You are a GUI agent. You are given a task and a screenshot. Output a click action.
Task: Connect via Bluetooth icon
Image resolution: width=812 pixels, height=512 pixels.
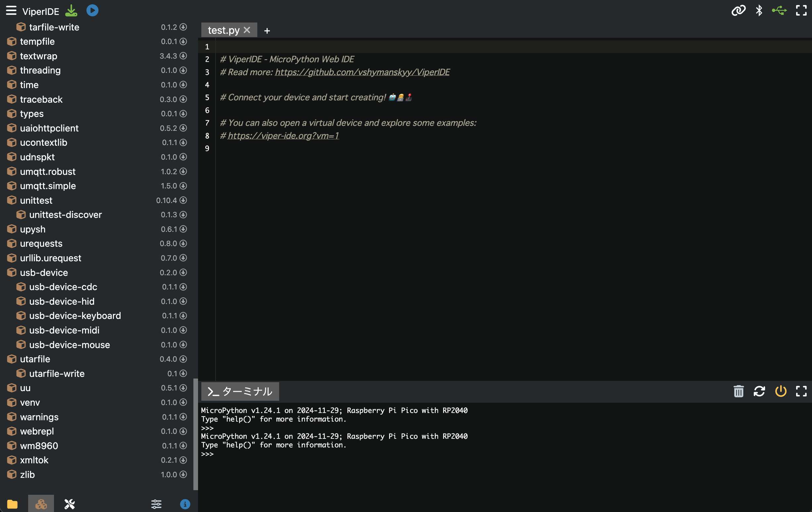(x=759, y=11)
